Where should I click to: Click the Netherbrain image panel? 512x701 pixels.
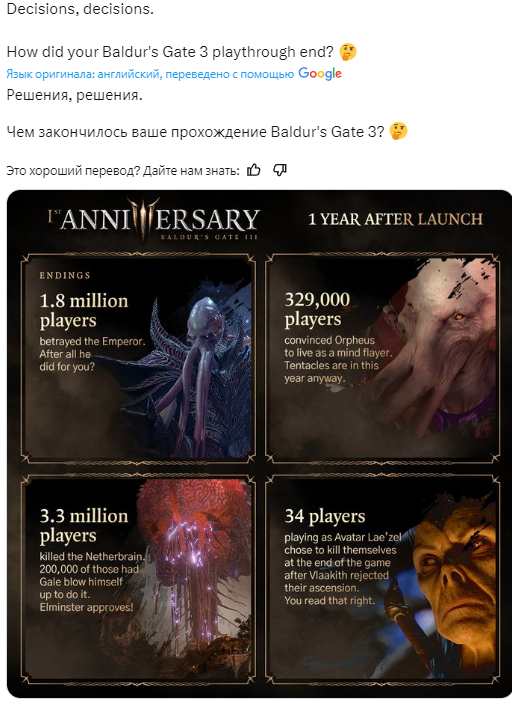click(139, 579)
